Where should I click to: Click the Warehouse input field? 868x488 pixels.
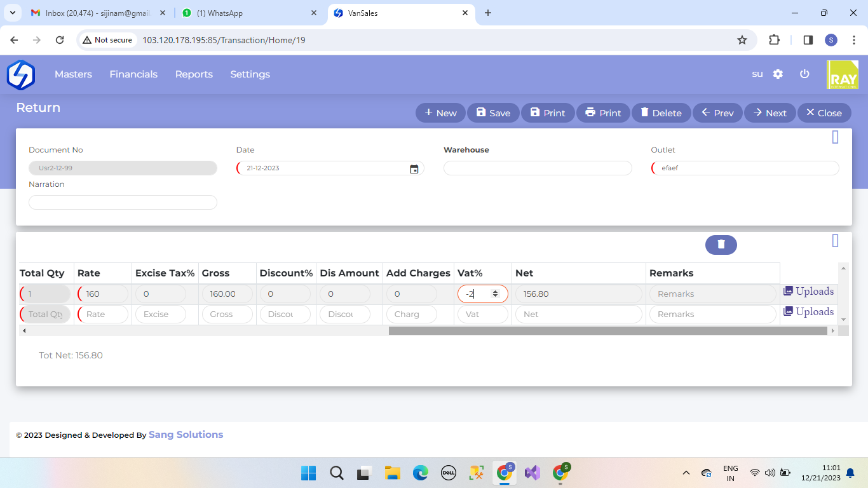click(x=538, y=168)
